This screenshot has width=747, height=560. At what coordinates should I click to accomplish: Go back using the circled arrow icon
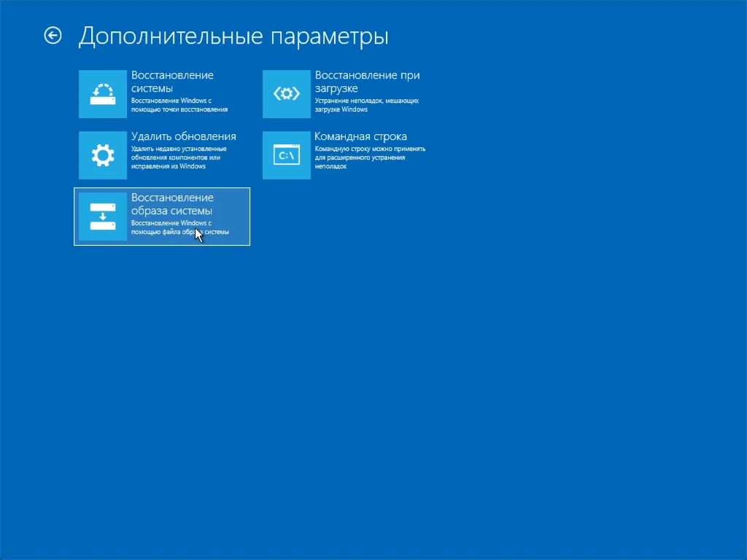click(53, 36)
